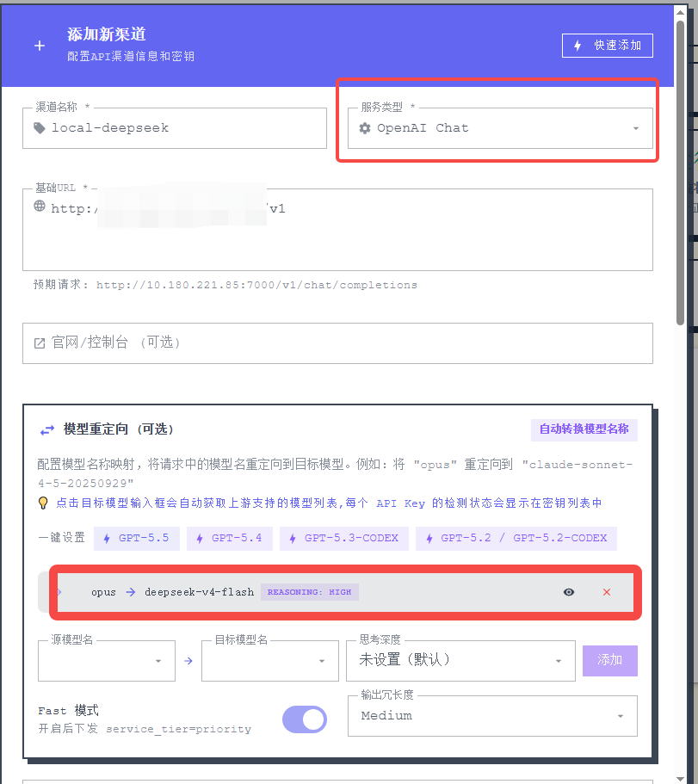Click the 快速添加 quick add button
698x784 pixels.
tap(607, 46)
